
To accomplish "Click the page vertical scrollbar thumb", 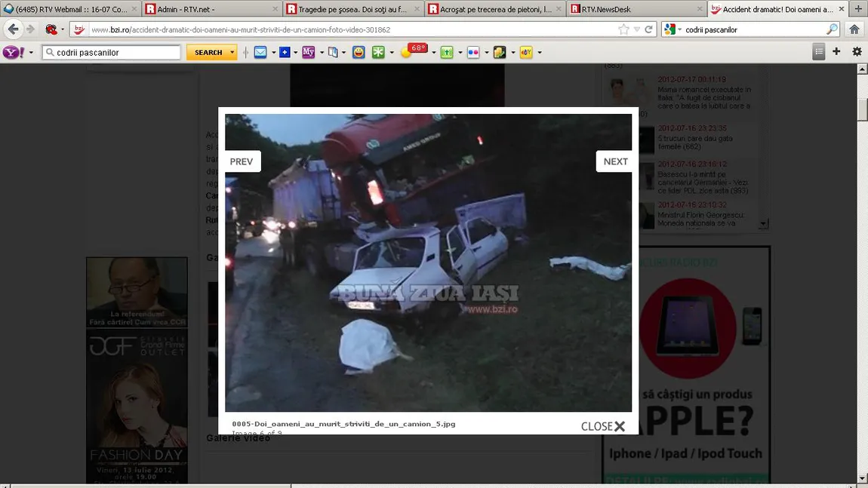I will 862,109.
